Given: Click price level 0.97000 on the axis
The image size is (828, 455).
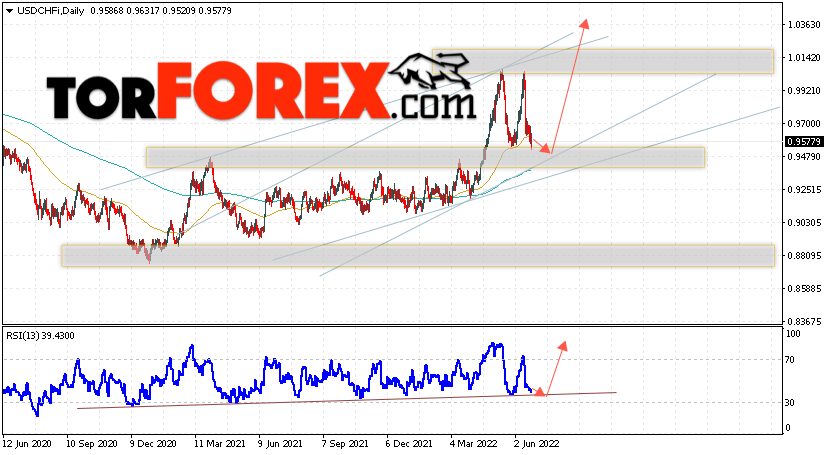Looking at the screenshot, I should pyautogui.click(x=804, y=124).
